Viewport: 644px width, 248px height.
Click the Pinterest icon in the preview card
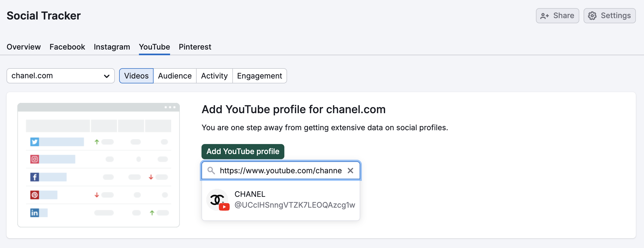(35, 195)
